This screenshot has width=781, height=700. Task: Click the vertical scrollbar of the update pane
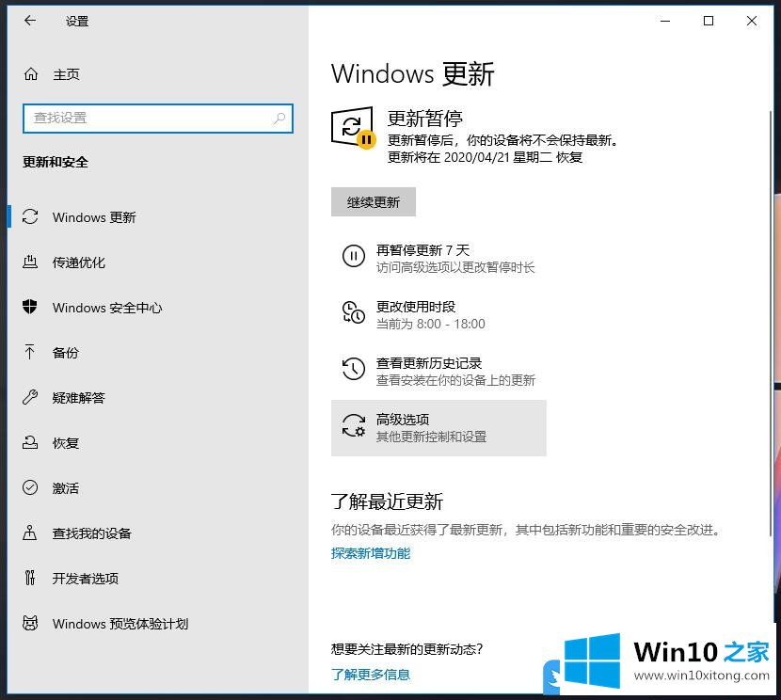pyautogui.click(x=771, y=324)
